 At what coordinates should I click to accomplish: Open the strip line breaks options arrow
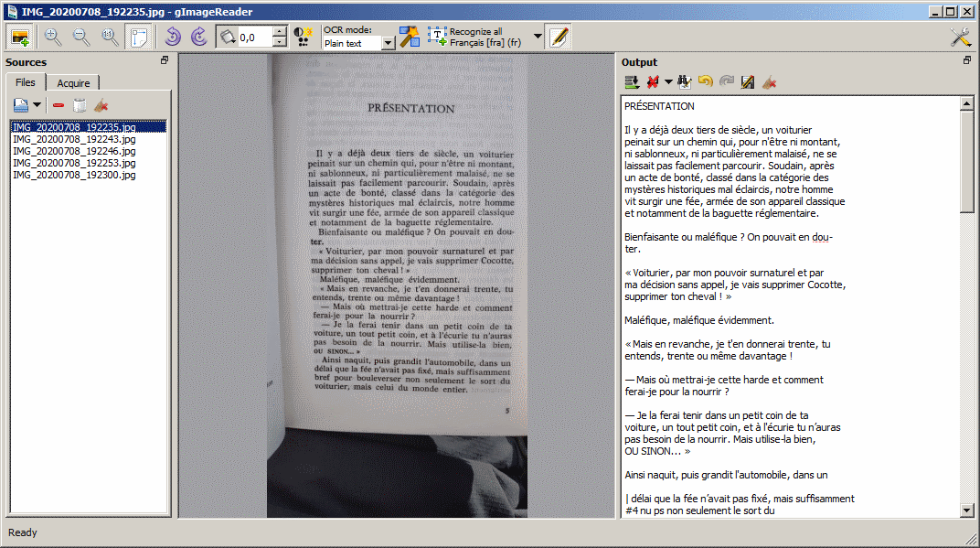668,82
